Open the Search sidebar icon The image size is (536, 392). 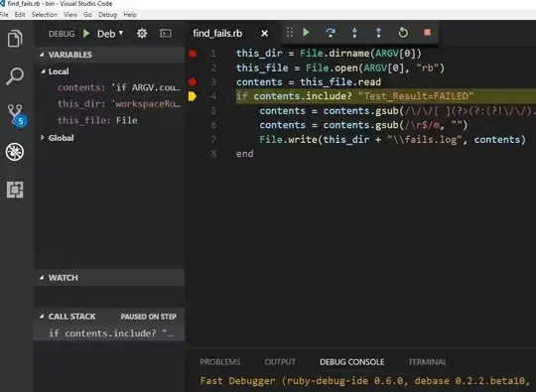point(15,76)
